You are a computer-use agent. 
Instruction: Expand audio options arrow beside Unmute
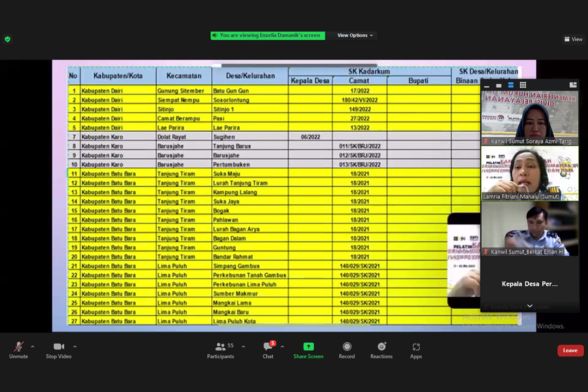click(33, 346)
